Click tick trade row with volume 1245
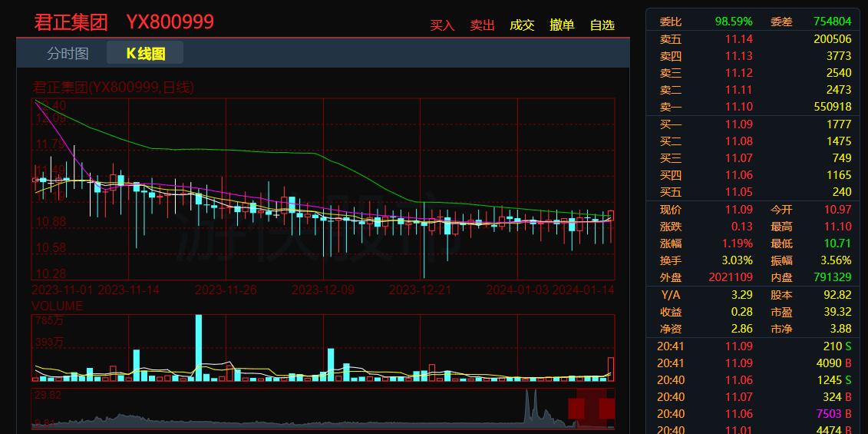The width and height of the screenshot is (868, 434). click(753, 380)
